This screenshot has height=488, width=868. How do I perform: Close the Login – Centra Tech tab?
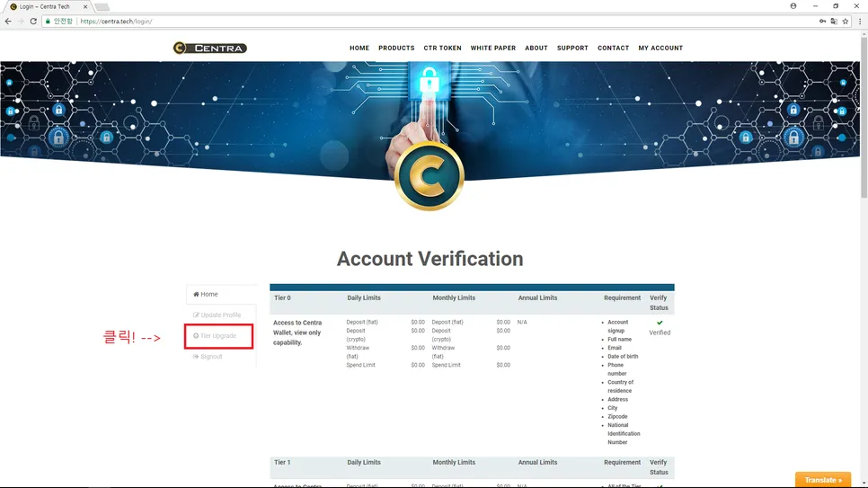85,6
